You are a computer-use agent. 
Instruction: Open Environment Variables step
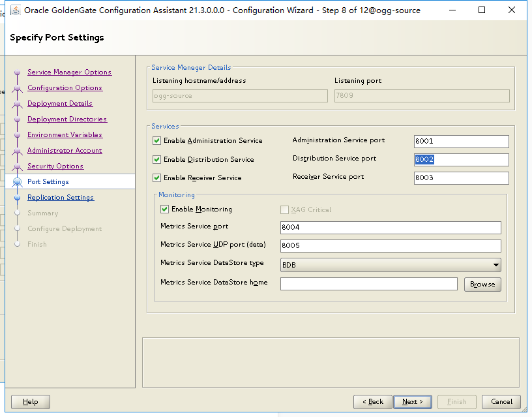coord(65,134)
